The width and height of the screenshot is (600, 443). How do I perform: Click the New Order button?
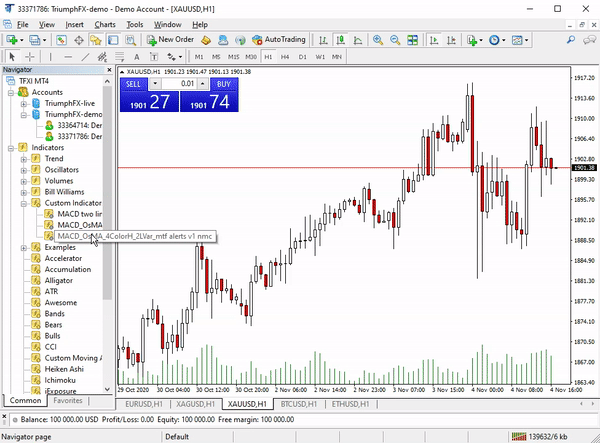170,40
